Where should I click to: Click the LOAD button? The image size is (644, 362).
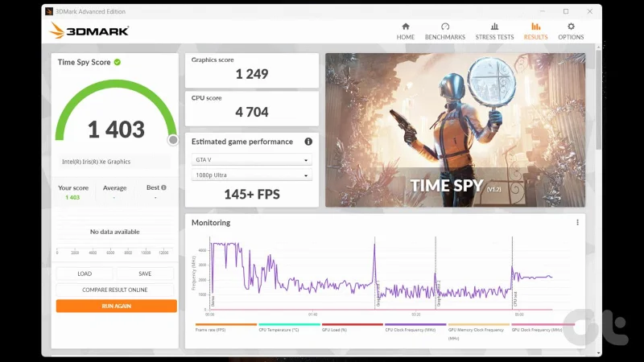[85, 274]
